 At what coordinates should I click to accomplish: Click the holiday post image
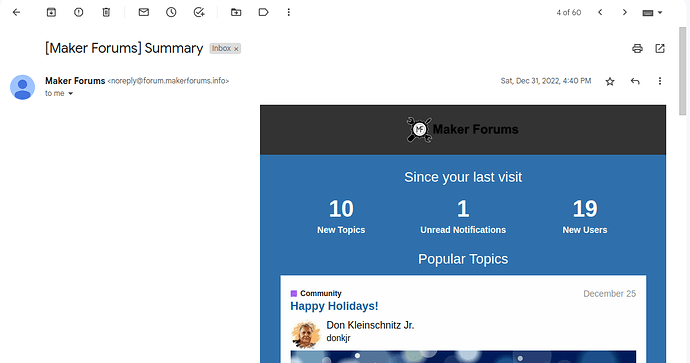pos(463,357)
